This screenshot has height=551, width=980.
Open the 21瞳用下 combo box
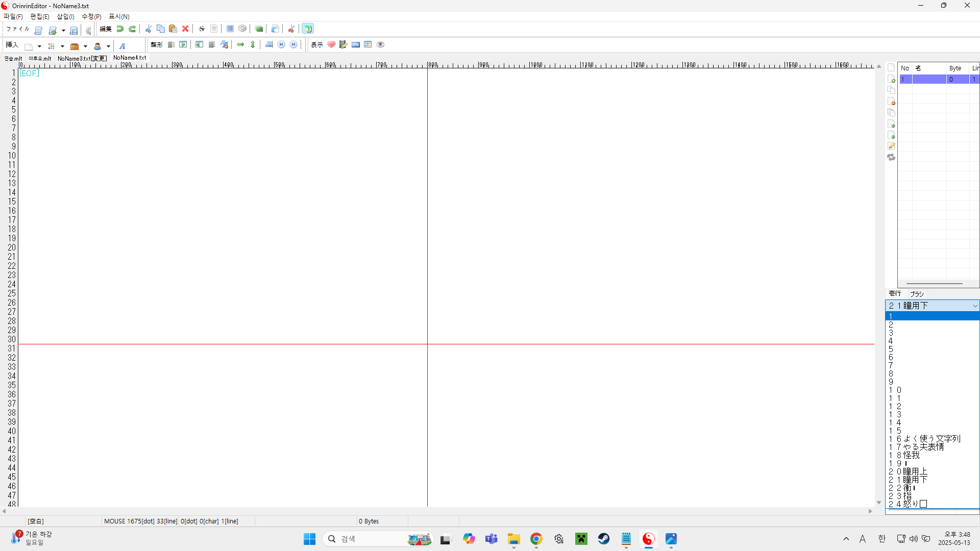pos(932,306)
